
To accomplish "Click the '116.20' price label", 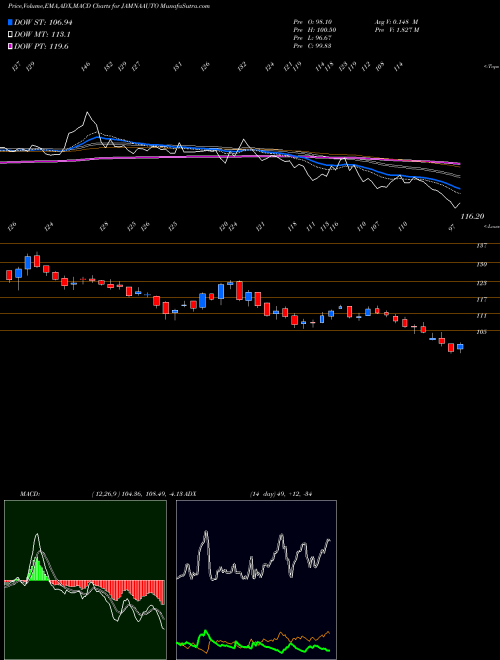I will click(472, 216).
